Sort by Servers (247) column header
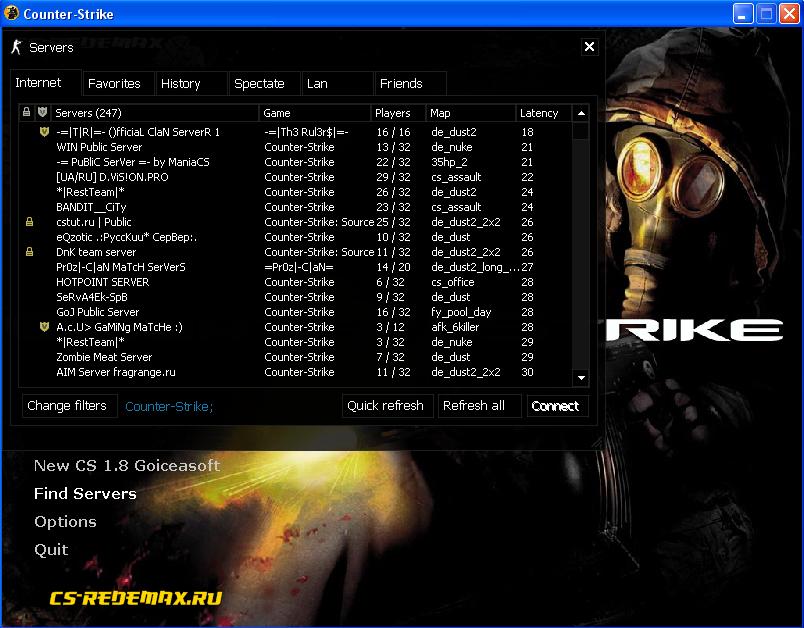This screenshot has width=804, height=628. click(155, 113)
